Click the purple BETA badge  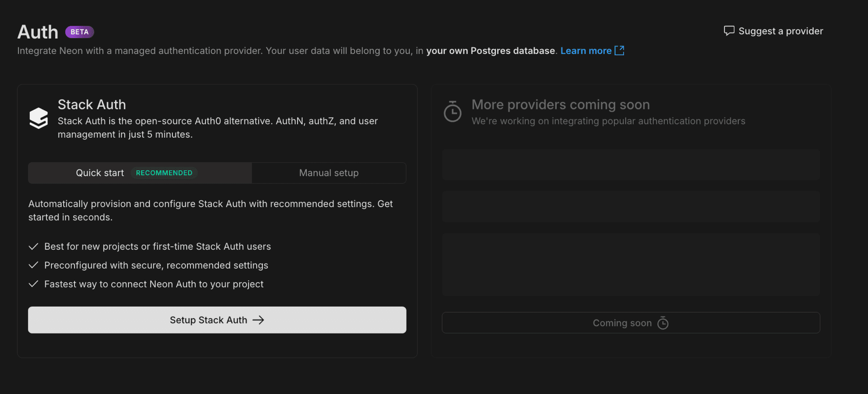click(80, 32)
